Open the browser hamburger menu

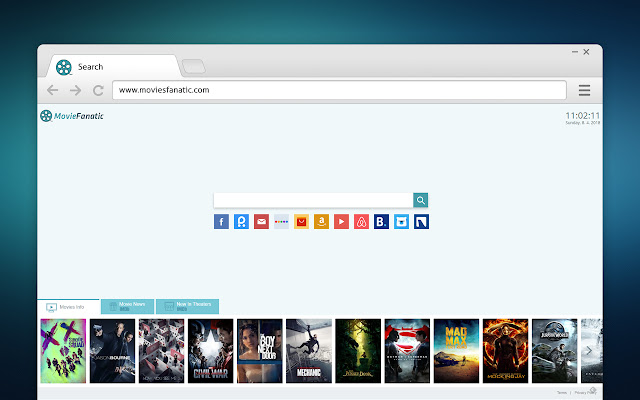tap(584, 90)
